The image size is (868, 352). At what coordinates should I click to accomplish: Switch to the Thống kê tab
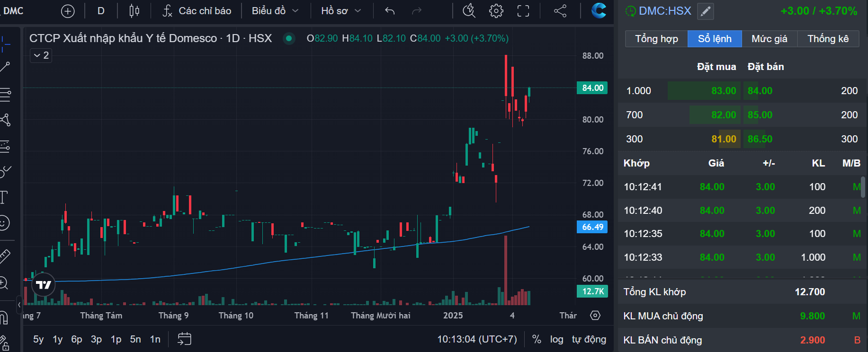[x=828, y=39]
